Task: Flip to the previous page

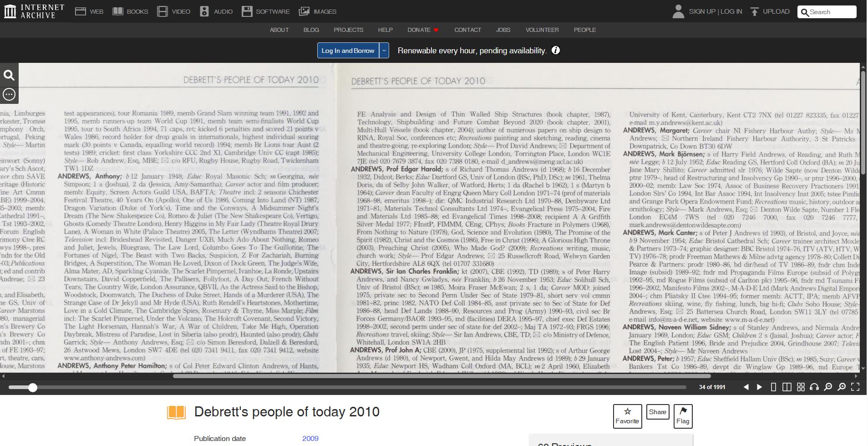Action: [746, 387]
